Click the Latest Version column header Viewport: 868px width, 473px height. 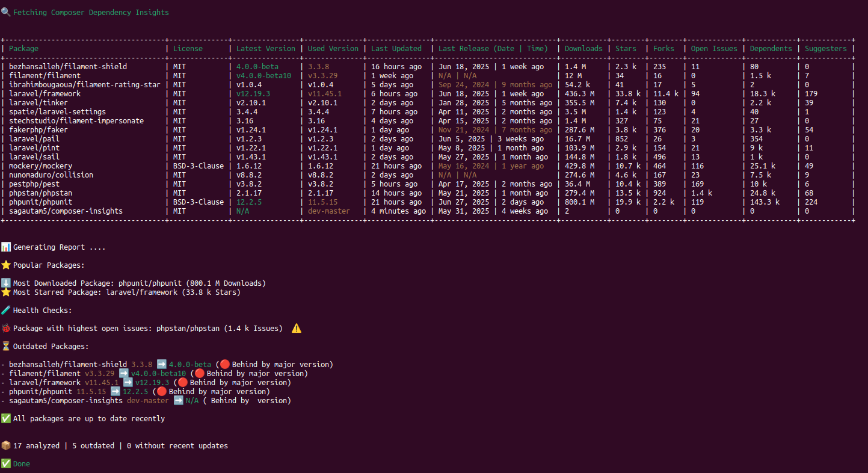click(x=265, y=49)
